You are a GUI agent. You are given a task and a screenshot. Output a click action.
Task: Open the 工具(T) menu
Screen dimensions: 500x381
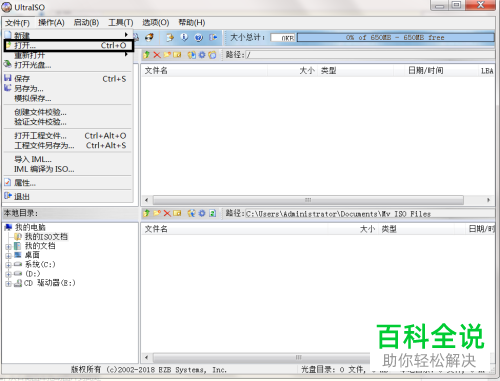tap(121, 23)
